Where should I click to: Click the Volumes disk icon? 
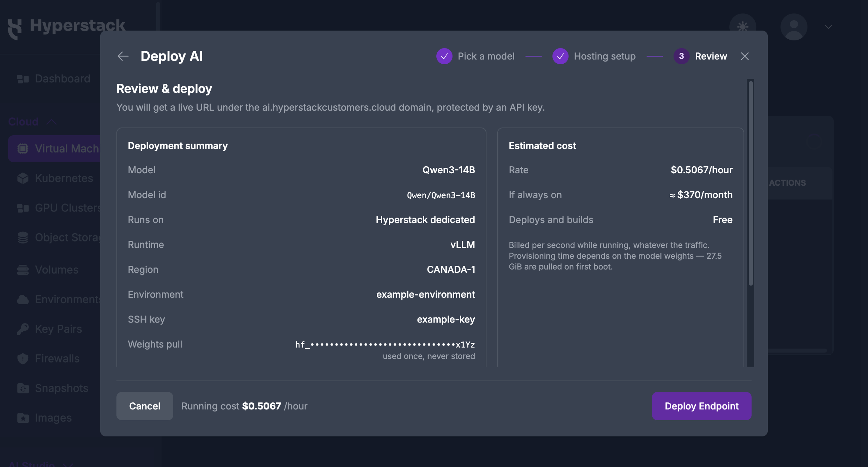coord(23,270)
